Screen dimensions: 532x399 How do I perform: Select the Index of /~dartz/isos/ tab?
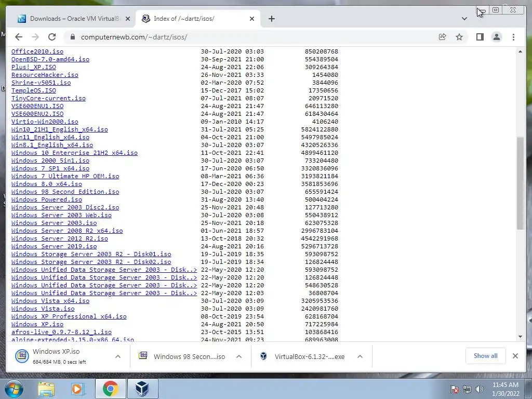(x=198, y=19)
